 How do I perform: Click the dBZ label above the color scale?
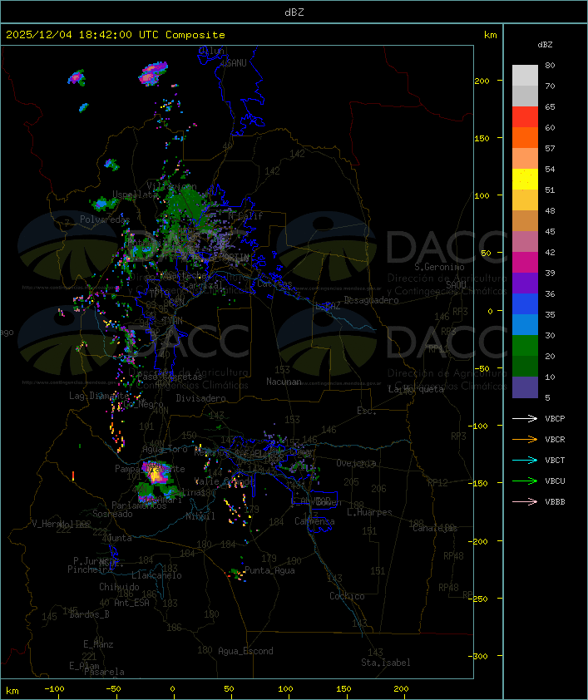pos(545,45)
